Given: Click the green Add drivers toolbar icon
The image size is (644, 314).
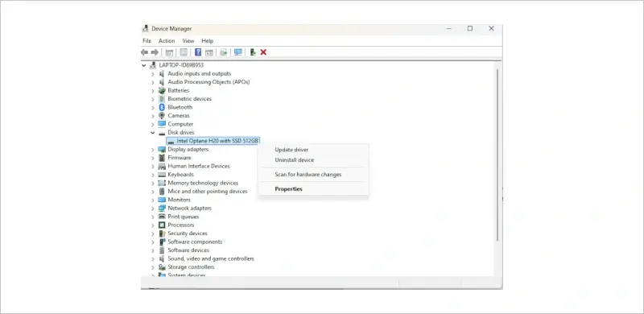Looking at the screenshot, I should pos(253,52).
